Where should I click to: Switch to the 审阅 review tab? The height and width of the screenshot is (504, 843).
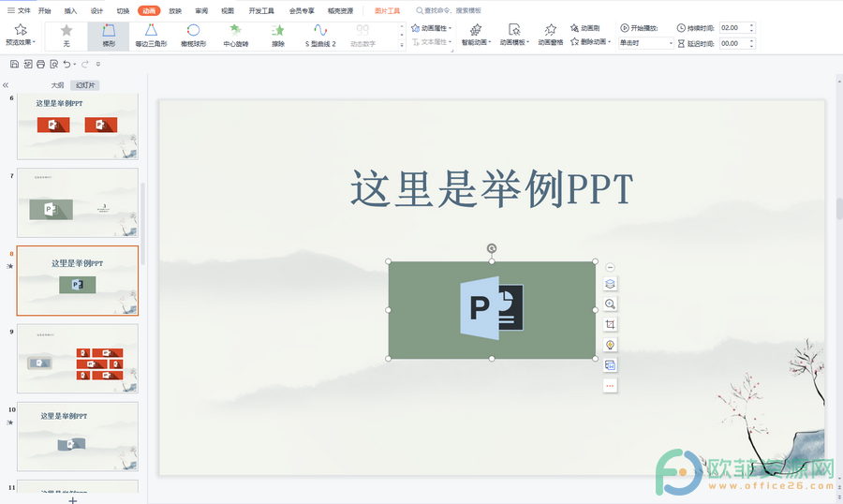click(201, 10)
